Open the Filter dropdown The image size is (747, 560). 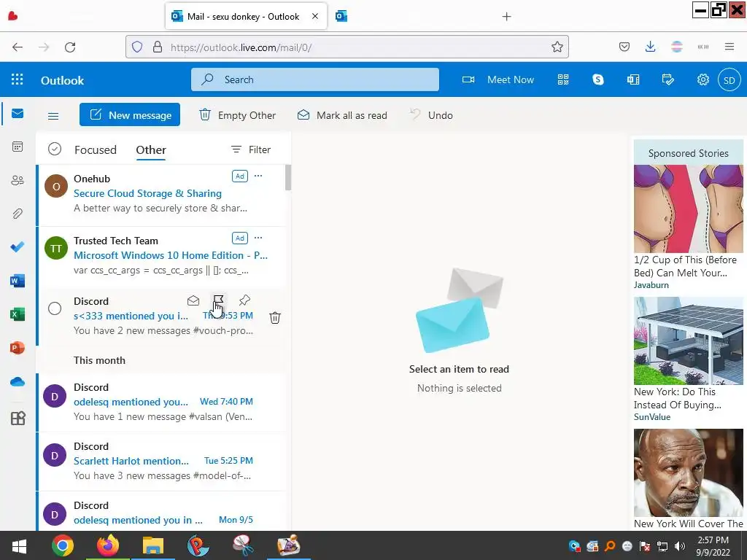(251, 149)
